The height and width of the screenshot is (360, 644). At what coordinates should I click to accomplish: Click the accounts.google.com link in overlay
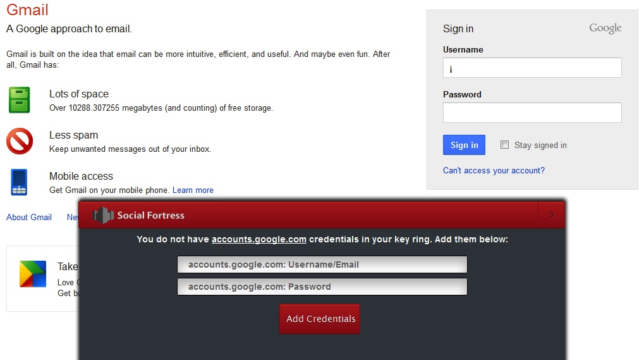point(258,240)
